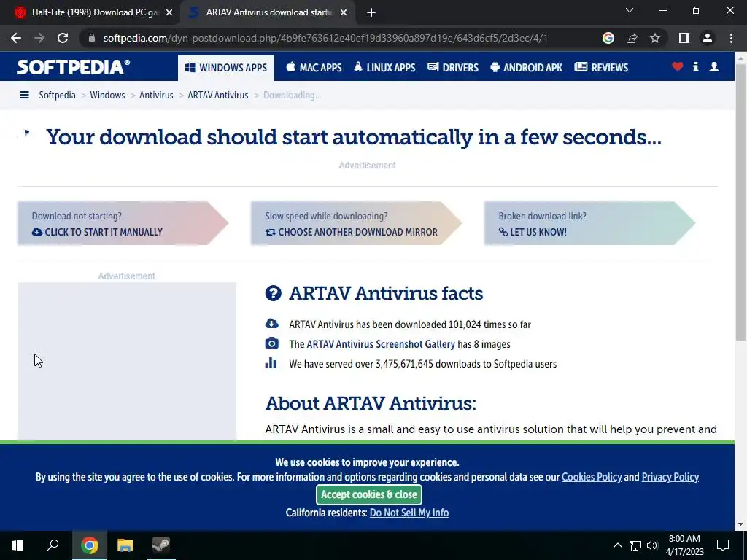Open the ARTAV Antivirus Screenshot Gallery link
Screen dimensions: 747x560
(381, 344)
